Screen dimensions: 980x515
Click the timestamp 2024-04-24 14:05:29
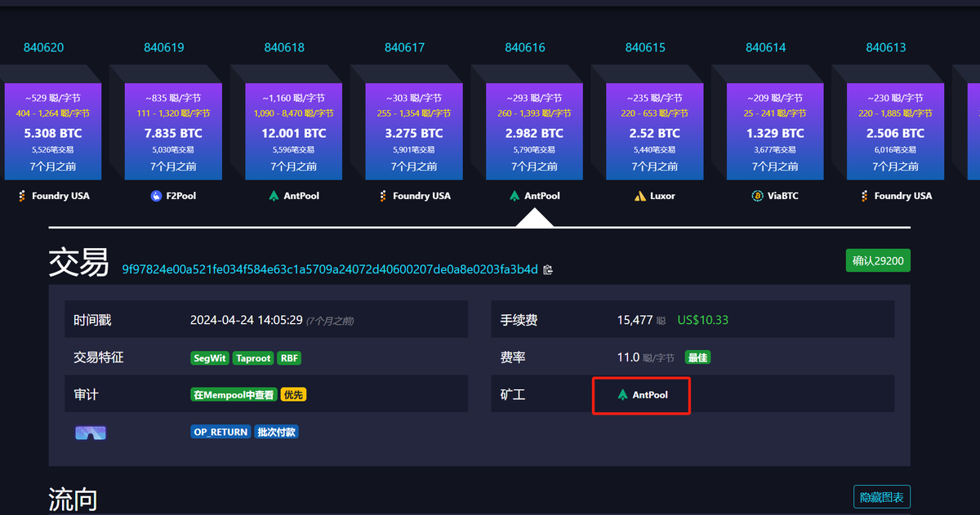click(247, 320)
